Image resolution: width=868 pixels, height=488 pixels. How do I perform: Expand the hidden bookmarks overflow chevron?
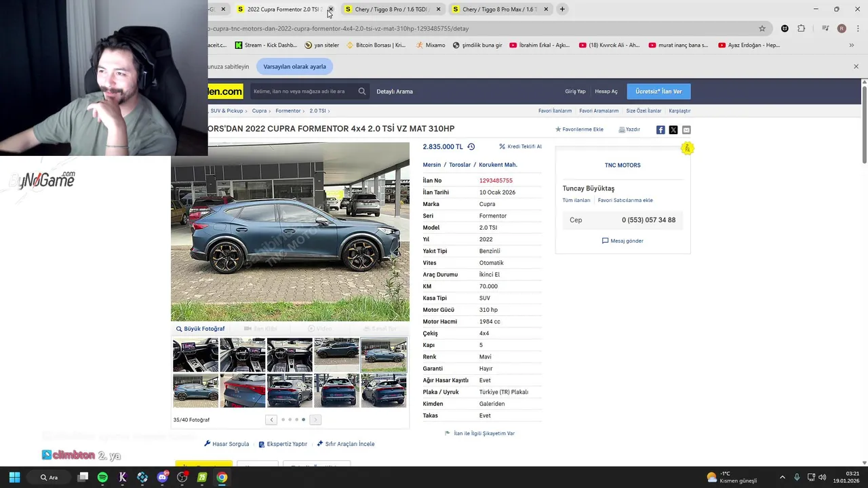click(x=852, y=45)
